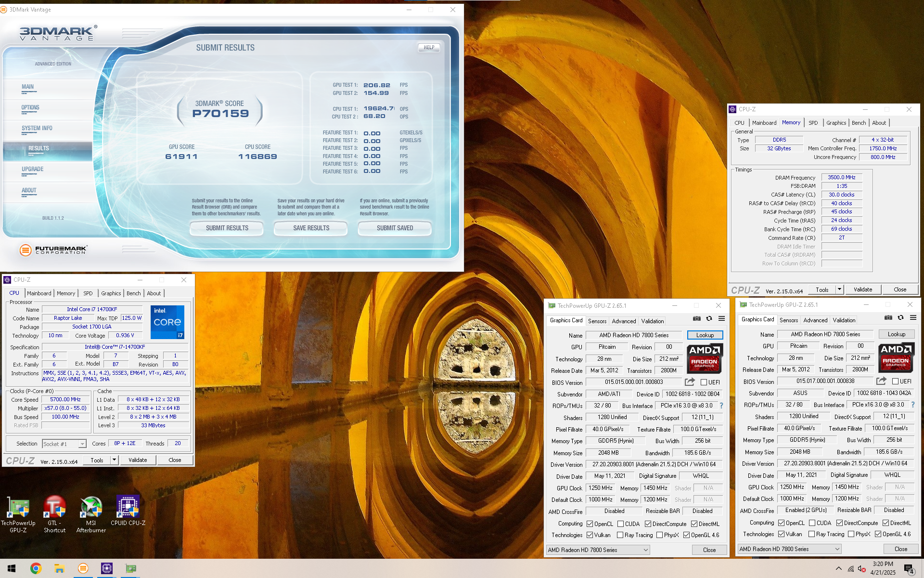Click HELP button in 3DMark Vantage
The width and height of the screenshot is (924, 578).
[429, 48]
